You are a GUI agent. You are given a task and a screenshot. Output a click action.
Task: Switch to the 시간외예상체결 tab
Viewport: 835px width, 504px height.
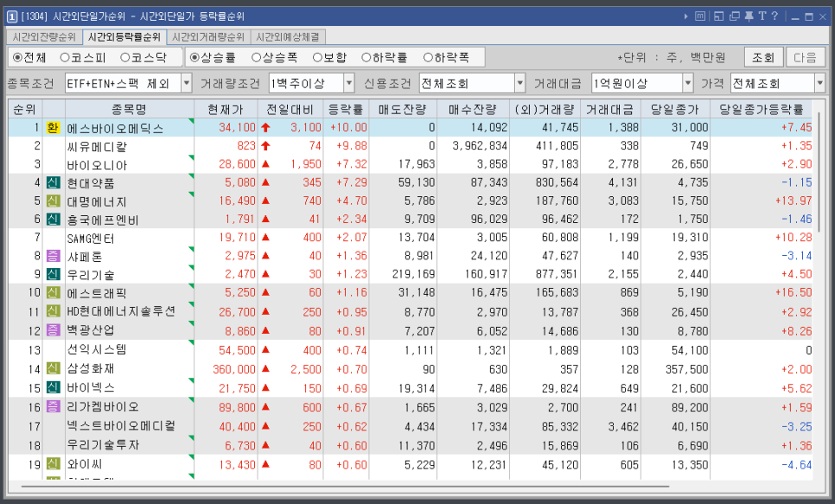[x=288, y=37]
